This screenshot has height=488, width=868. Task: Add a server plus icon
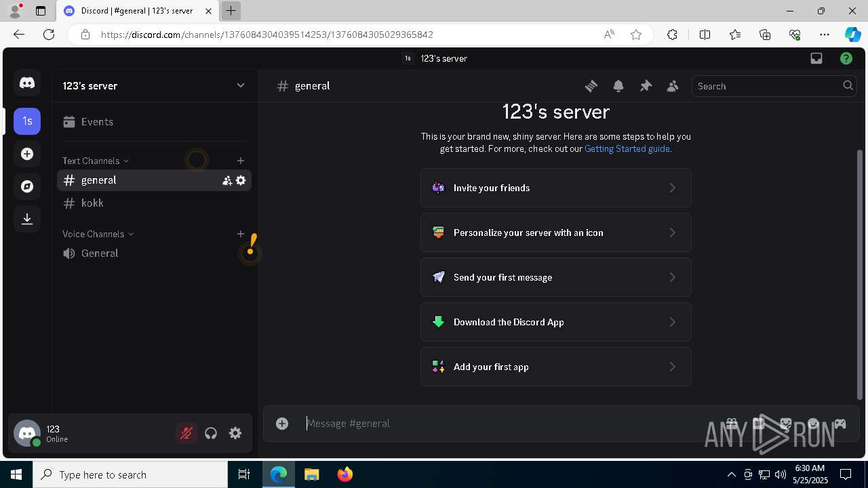[27, 154]
